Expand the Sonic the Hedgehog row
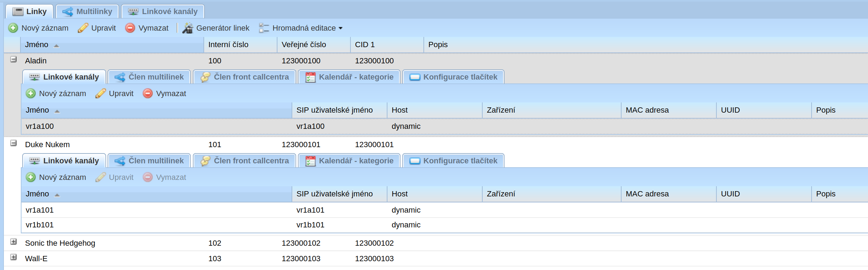 point(13,242)
